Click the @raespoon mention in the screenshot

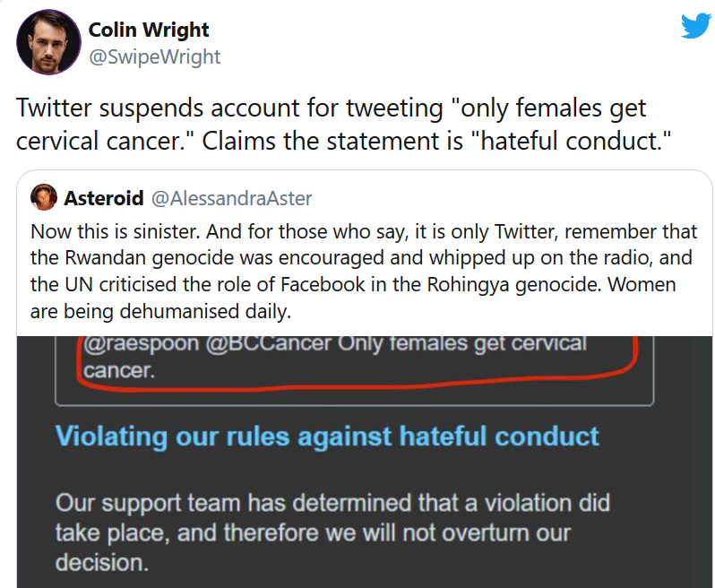pyautogui.click(x=129, y=343)
